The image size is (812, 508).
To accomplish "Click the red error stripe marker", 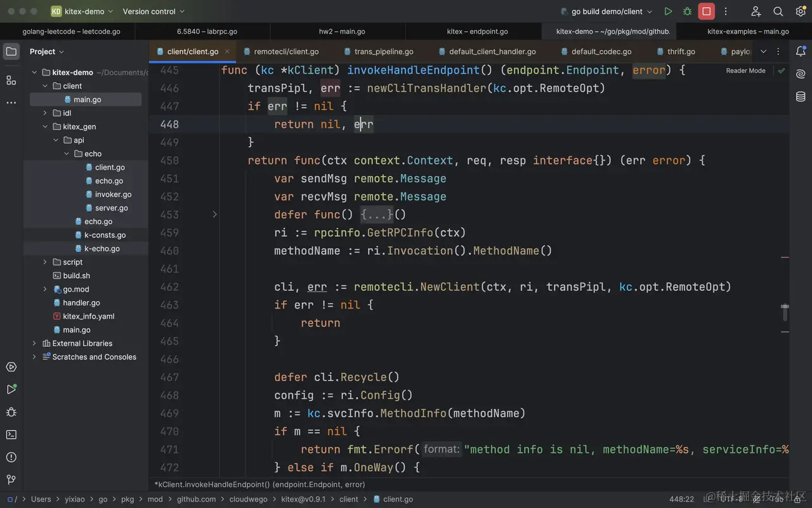I will tap(785, 258).
